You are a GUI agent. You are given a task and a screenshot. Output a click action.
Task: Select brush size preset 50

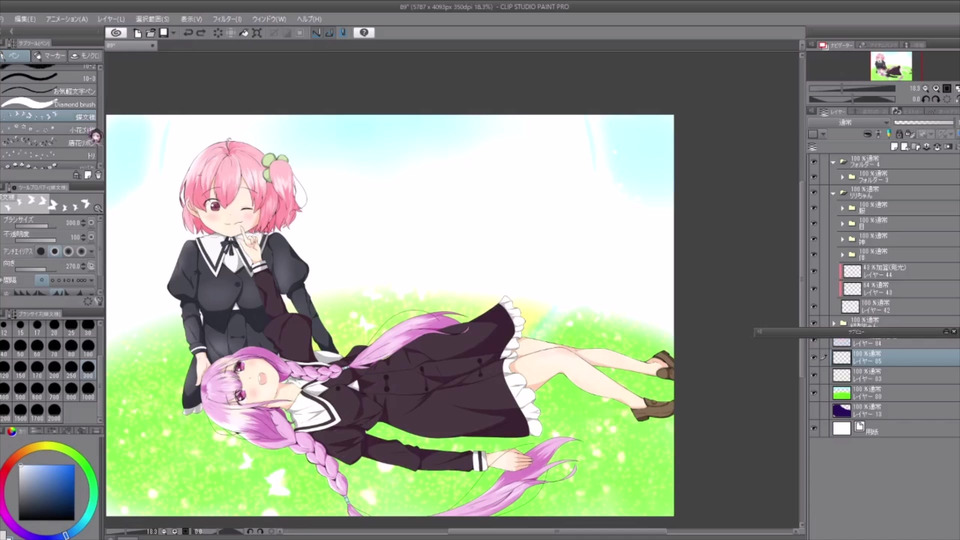[x=20, y=348]
